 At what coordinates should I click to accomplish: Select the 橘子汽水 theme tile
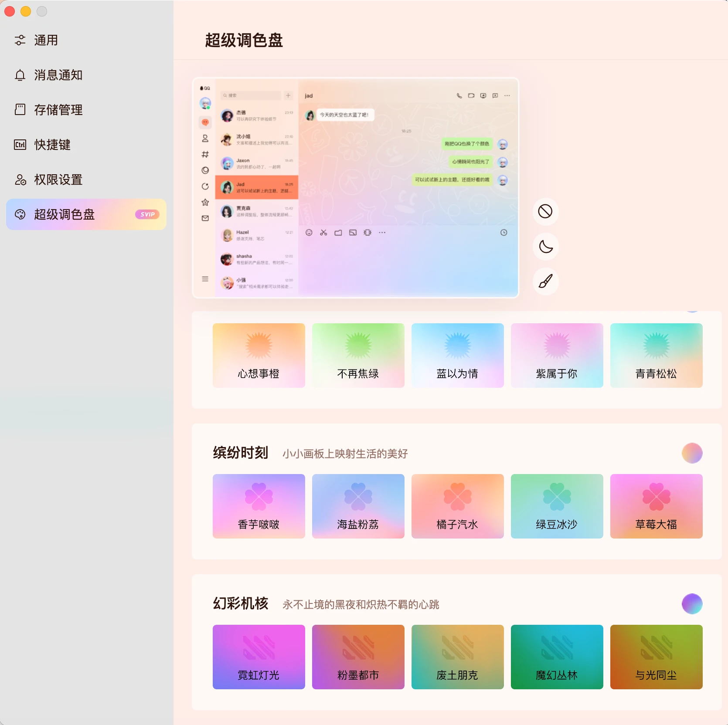point(457,506)
